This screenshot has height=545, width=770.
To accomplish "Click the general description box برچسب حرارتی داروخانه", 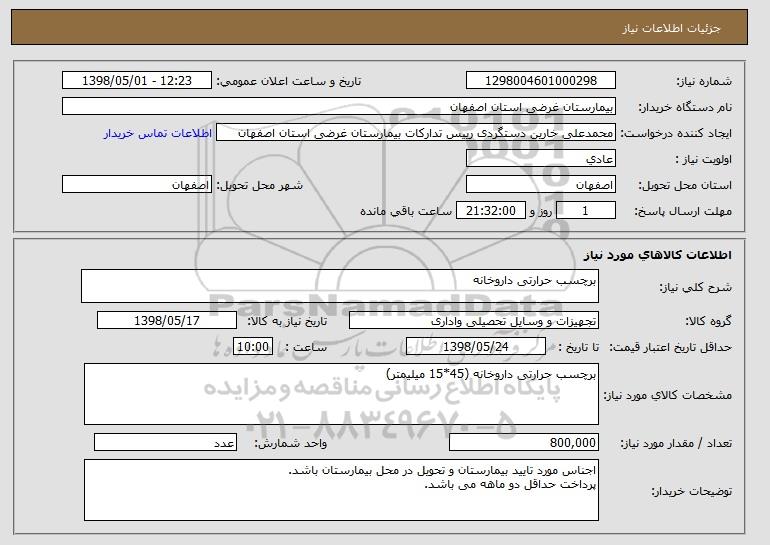I will (340, 286).
